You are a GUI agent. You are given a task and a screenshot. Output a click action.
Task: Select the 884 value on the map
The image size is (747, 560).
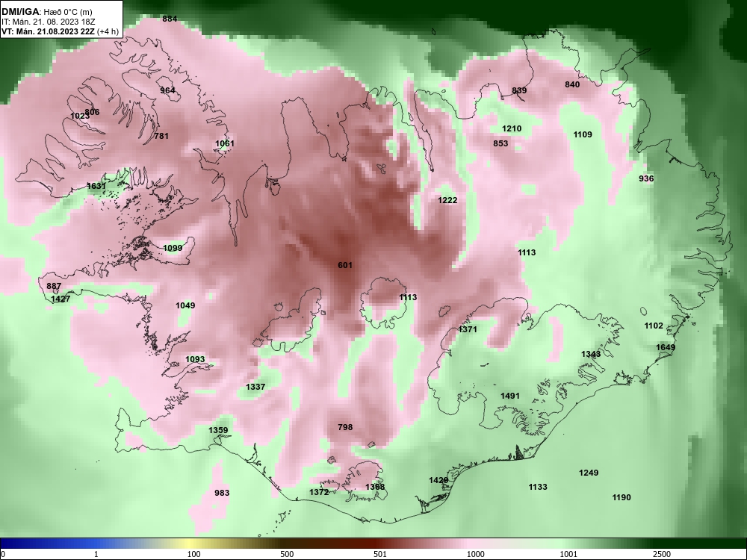tap(170, 19)
